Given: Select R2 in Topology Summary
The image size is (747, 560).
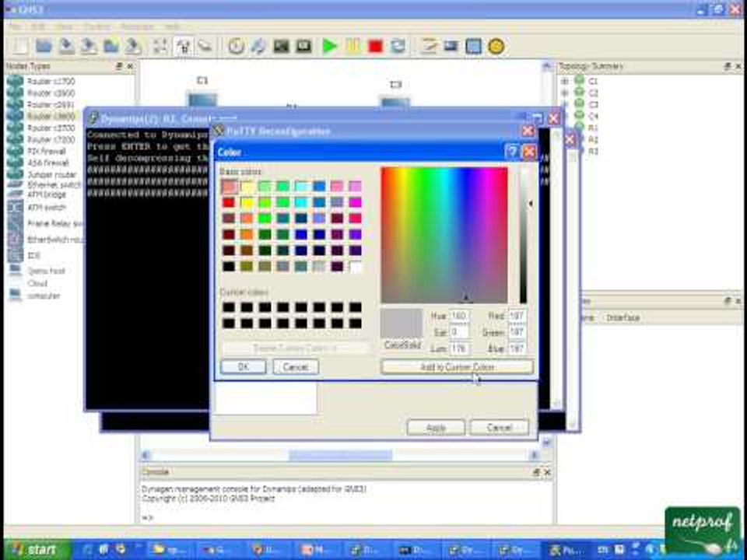Looking at the screenshot, I should (593, 139).
